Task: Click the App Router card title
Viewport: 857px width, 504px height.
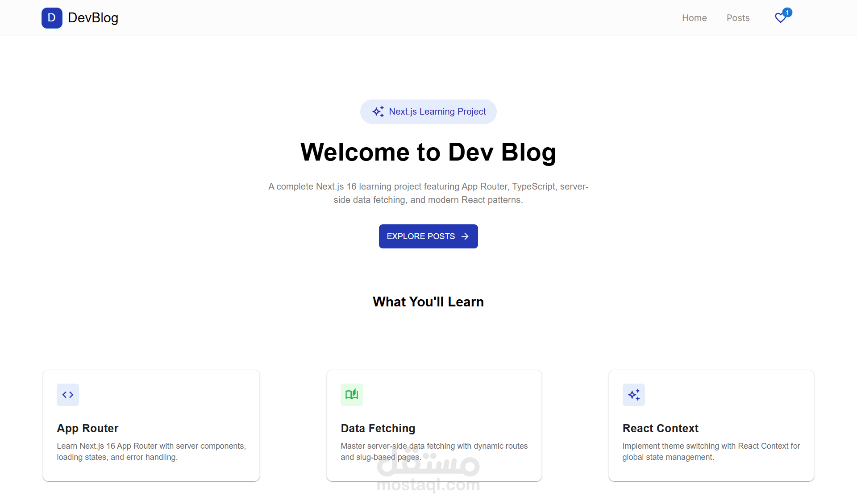Action: click(x=87, y=428)
